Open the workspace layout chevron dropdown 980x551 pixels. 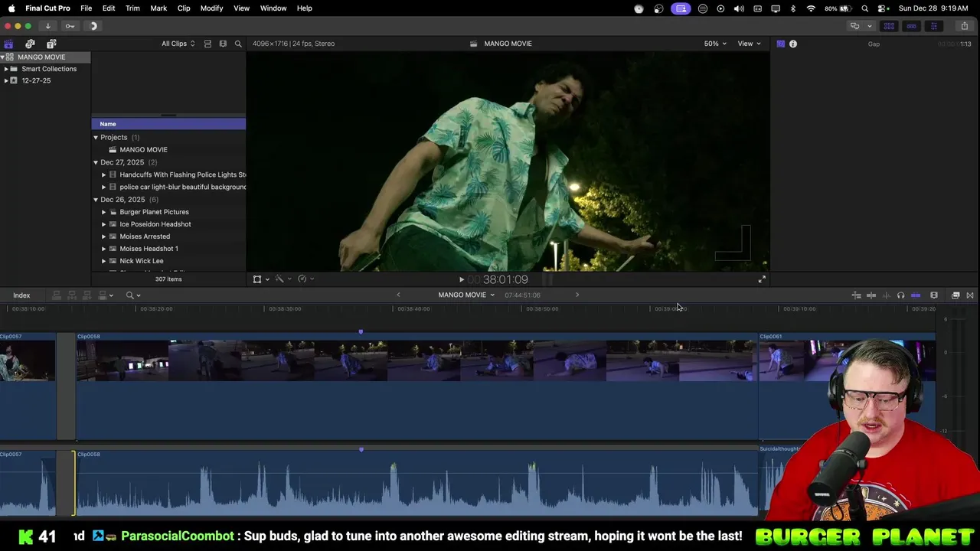pos(870,26)
